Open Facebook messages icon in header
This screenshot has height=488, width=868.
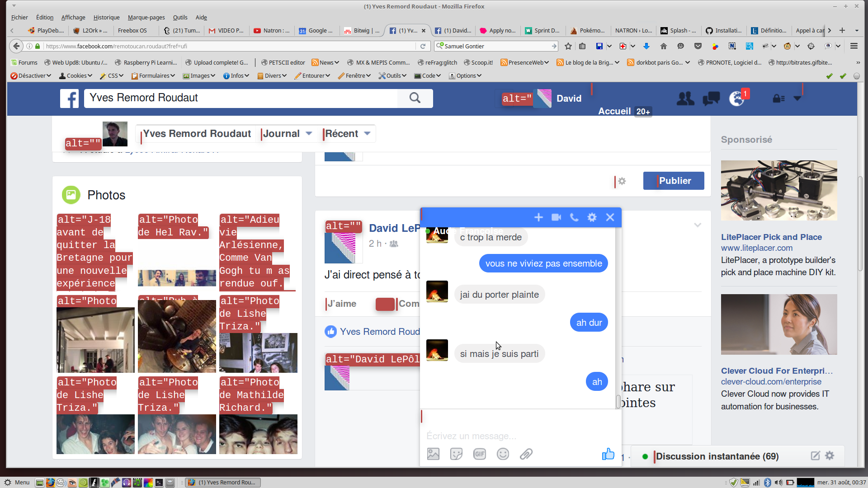[711, 99]
